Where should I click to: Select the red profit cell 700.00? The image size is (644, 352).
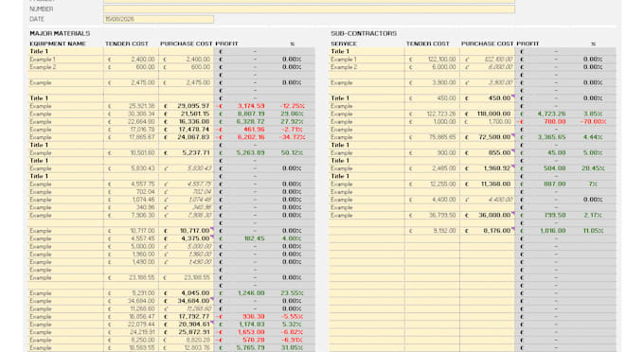click(x=555, y=121)
